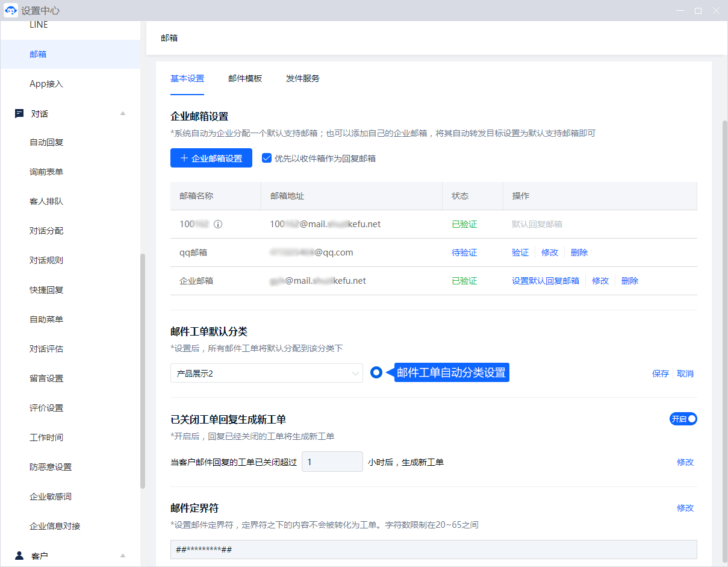Click 修改 for 邮件定界符
728x567 pixels.
685,509
